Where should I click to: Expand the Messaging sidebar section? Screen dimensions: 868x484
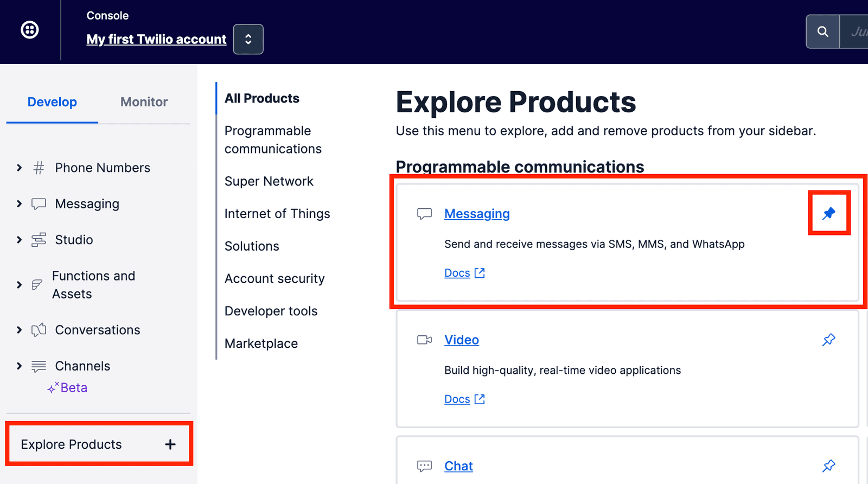20,204
